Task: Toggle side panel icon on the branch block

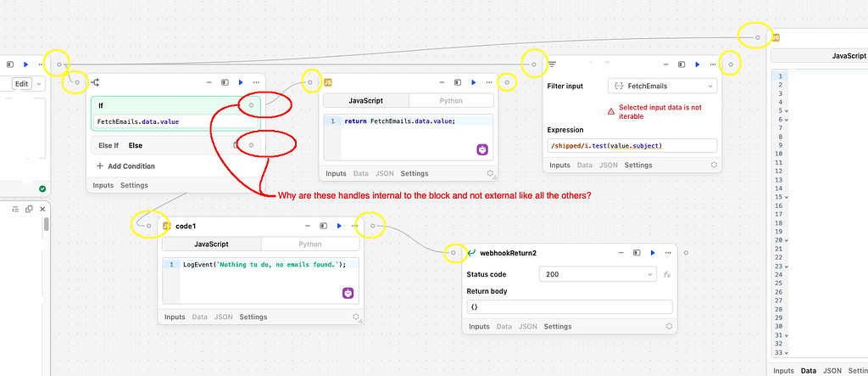Action: 225,82
